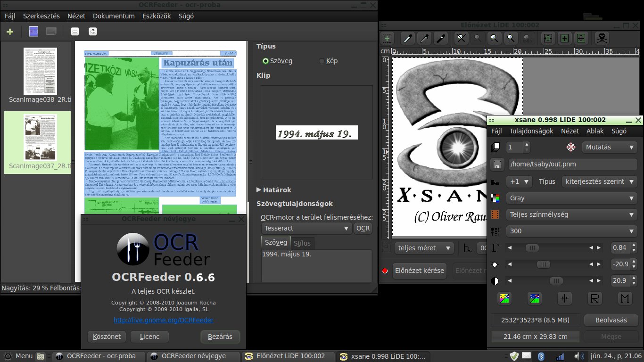Click the Bluetooth tray icon
644x362 pixels.
542,356
